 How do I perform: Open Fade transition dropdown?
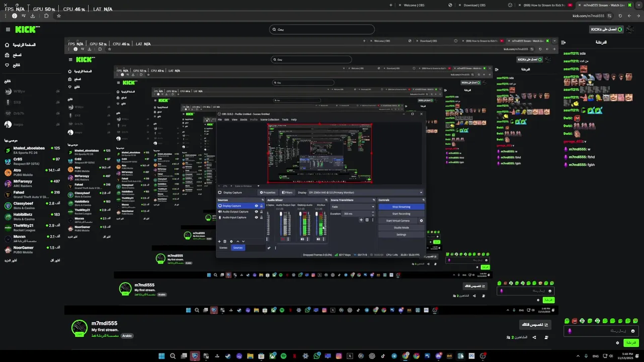click(353, 207)
